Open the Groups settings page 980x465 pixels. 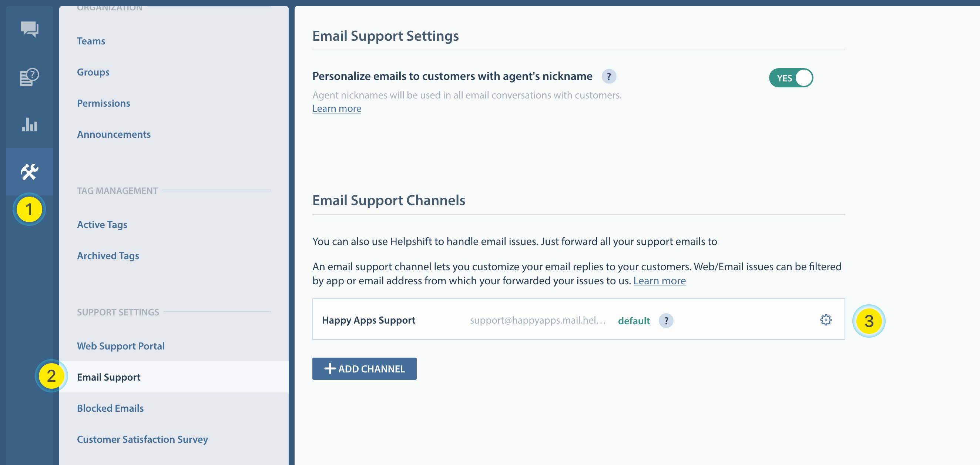(x=93, y=72)
